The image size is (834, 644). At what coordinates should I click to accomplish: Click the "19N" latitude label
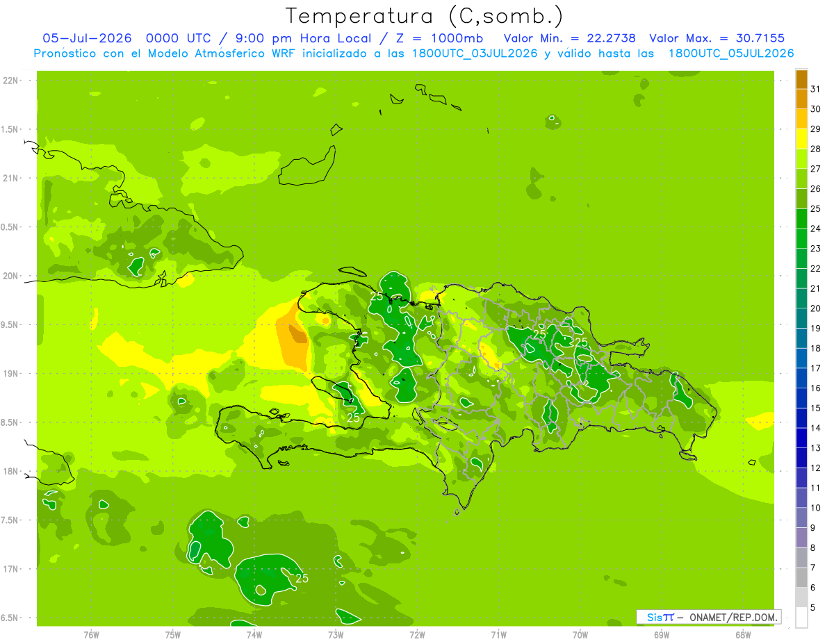point(12,374)
